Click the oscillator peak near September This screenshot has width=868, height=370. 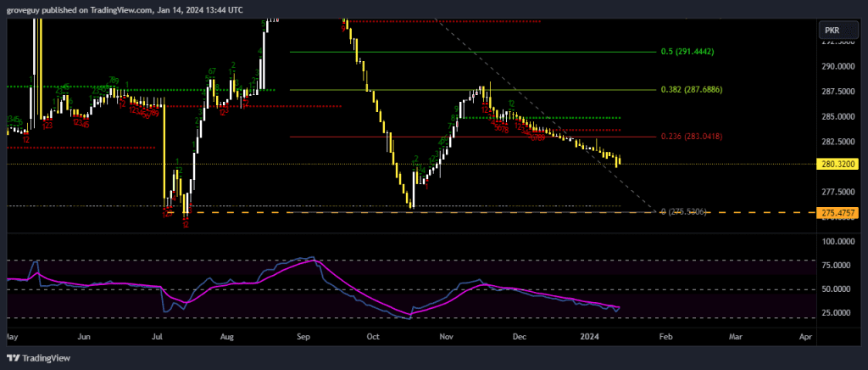312,258
